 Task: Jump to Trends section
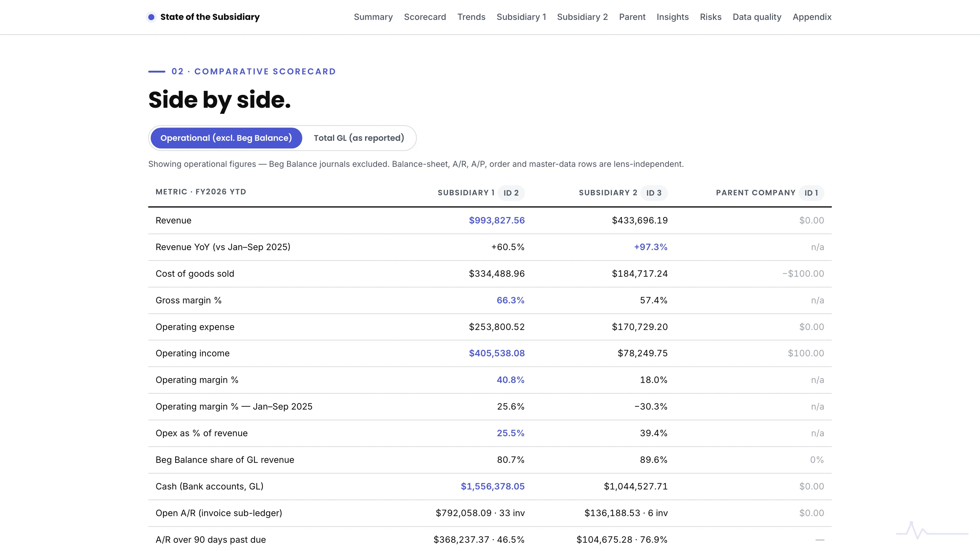[x=471, y=17]
